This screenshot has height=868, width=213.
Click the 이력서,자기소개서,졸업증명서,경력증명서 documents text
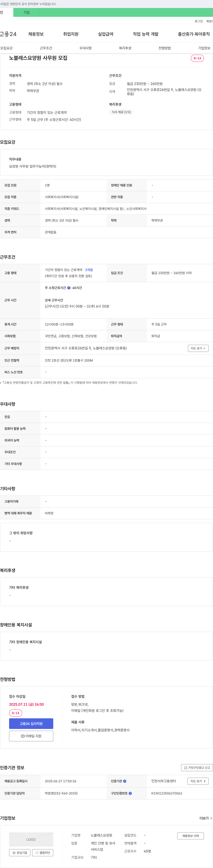[x=100, y=730]
